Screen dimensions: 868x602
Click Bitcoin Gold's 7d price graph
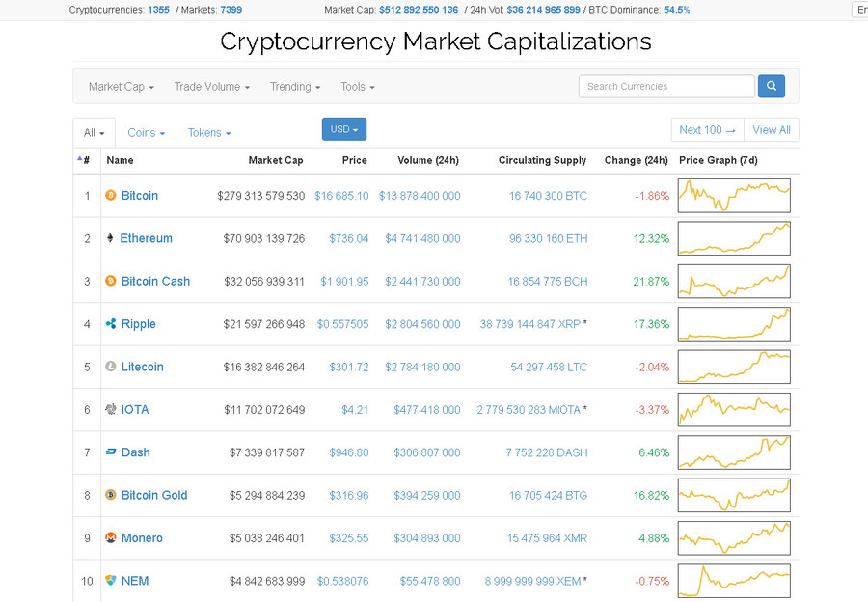point(734,495)
